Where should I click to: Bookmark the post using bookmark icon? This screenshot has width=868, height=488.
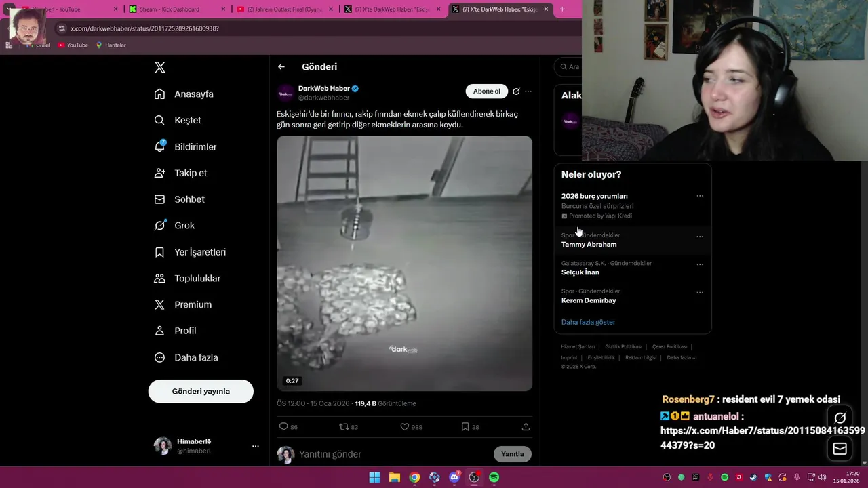(x=470, y=427)
